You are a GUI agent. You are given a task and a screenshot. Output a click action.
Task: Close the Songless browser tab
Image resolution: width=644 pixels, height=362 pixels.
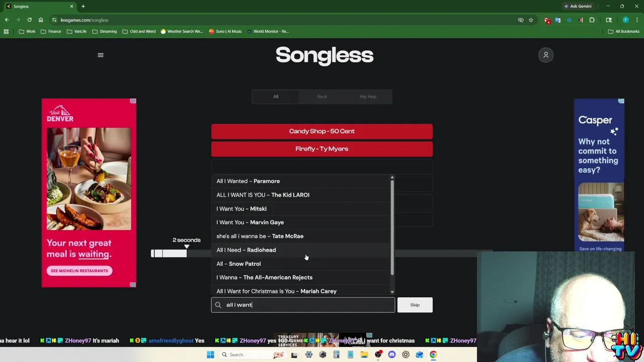(71, 6)
